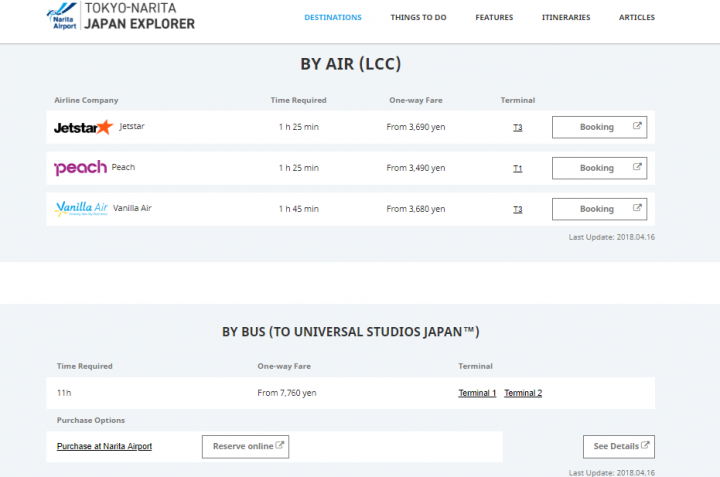Open the Destinations menu
The width and height of the screenshot is (720, 477).
pos(333,17)
